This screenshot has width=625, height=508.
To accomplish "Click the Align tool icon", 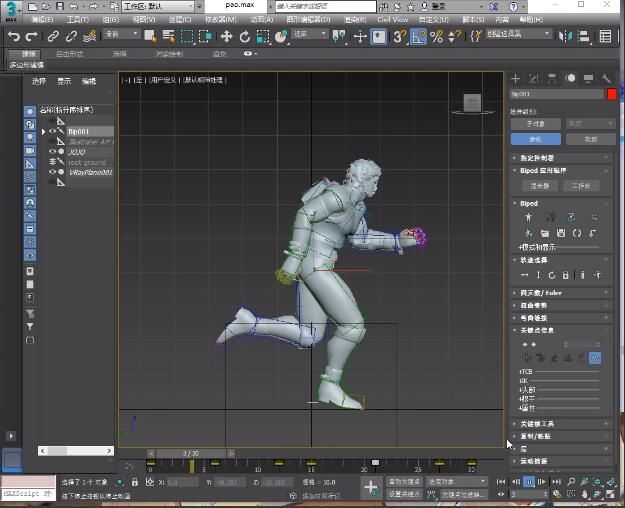I will click(584, 37).
